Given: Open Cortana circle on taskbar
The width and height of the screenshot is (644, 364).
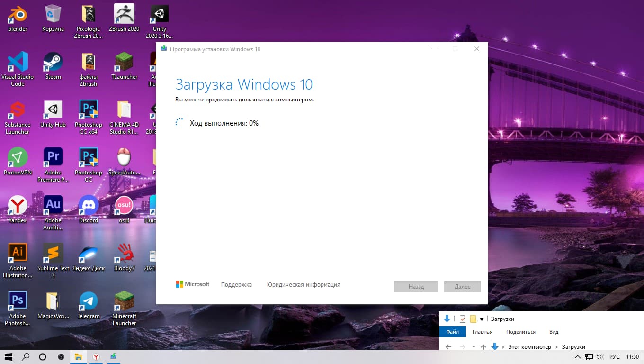Looking at the screenshot, I should click(x=43, y=357).
